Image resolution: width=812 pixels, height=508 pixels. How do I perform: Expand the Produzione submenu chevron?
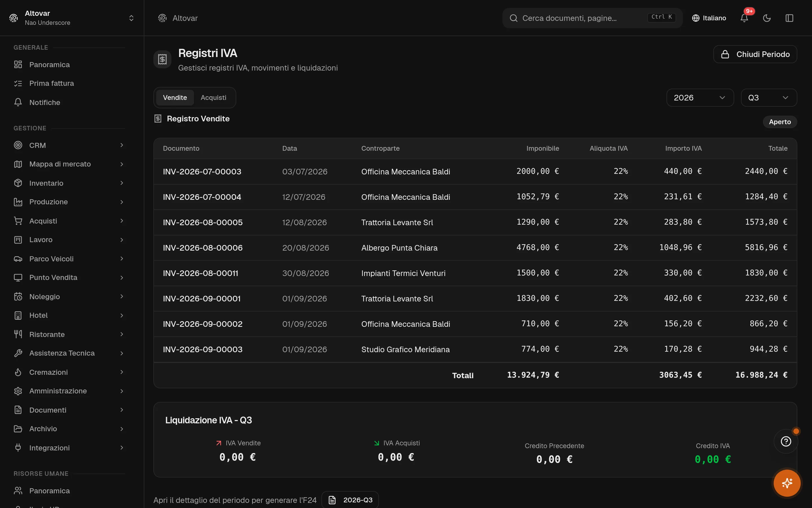[x=122, y=202]
